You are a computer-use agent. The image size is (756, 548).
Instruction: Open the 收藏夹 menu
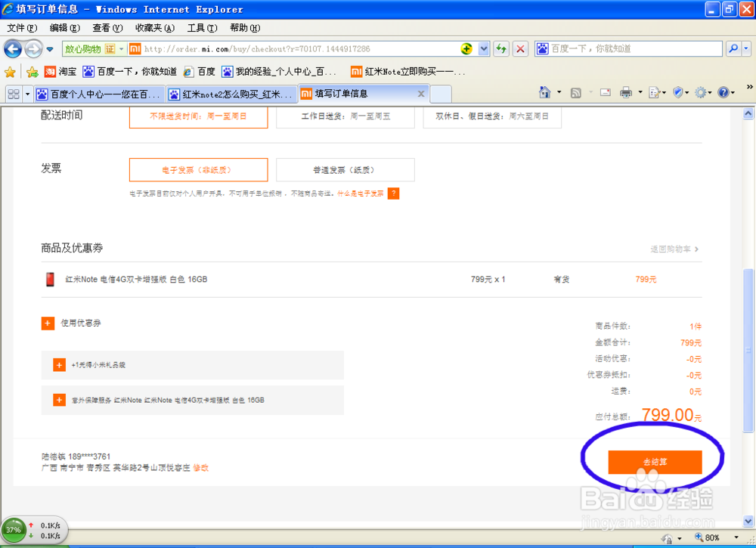(x=155, y=28)
